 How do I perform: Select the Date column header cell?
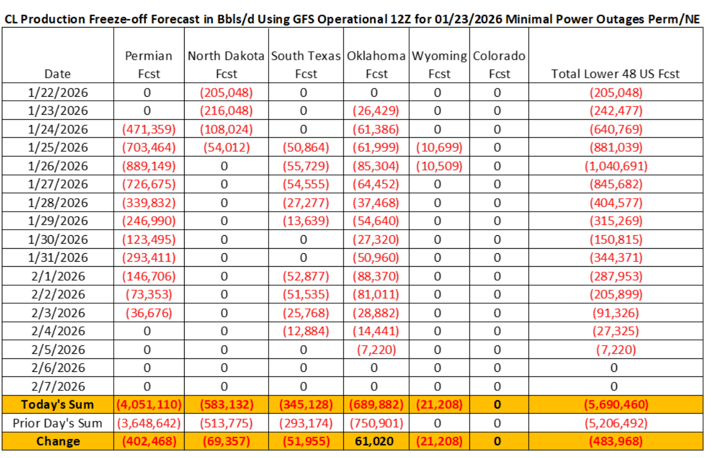pyautogui.click(x=65, y=74)
